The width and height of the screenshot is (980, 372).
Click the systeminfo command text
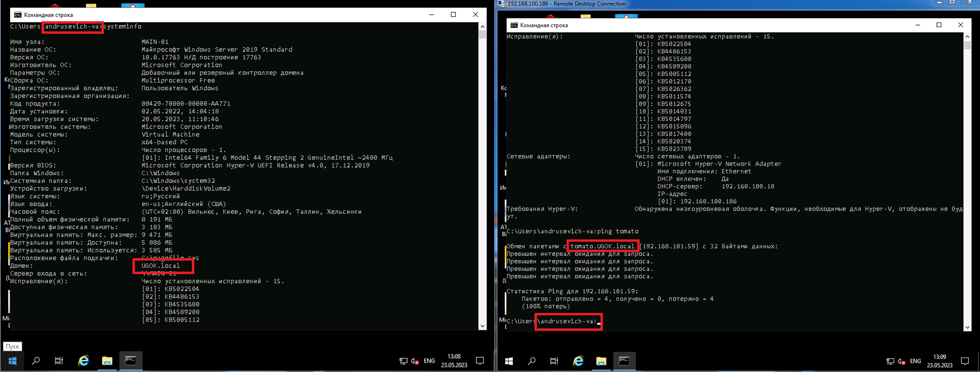pos(122,26)
